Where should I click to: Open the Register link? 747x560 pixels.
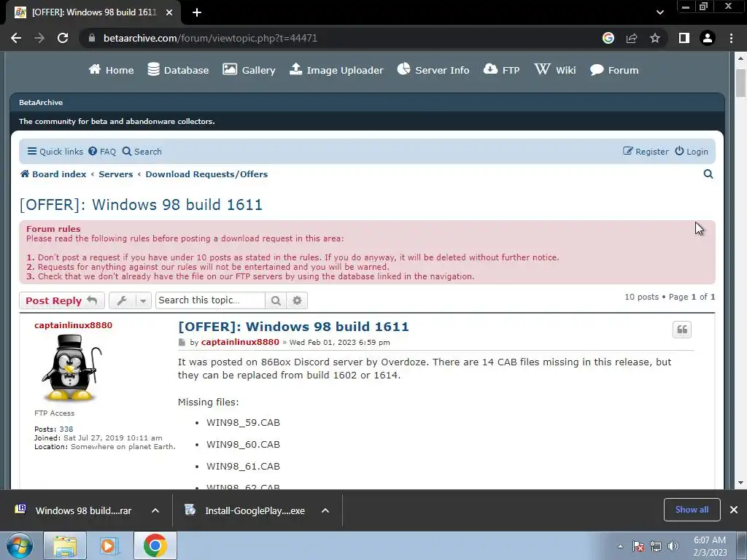646,152
